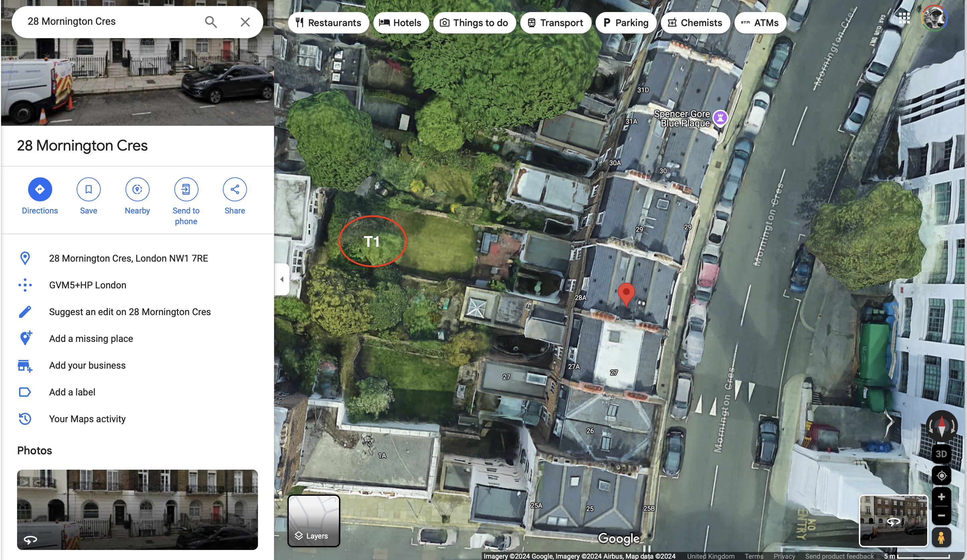Share this location icon
The image size is (967, 560).
(x=235, y=189)
